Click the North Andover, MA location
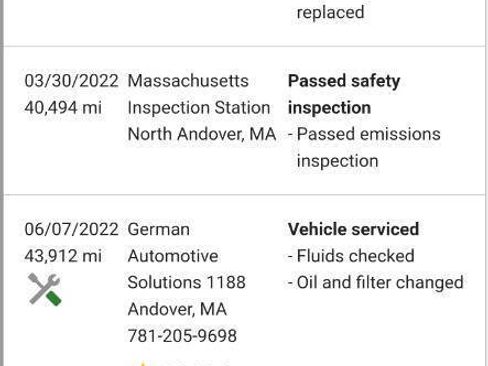488x366 pixels. click(202, 134)
